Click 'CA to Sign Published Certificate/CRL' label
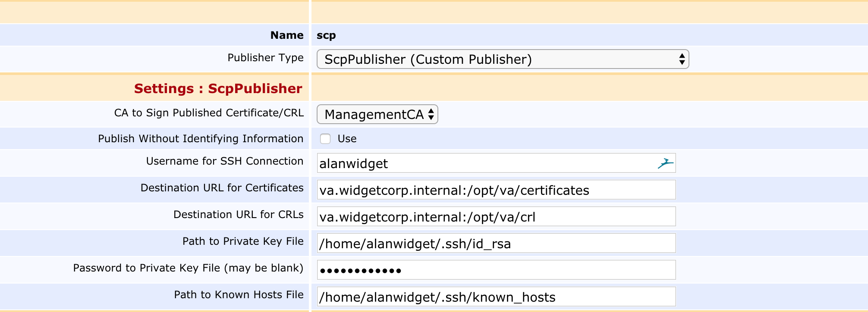Viewport: 868px width, 312px height. pos(209,113)
